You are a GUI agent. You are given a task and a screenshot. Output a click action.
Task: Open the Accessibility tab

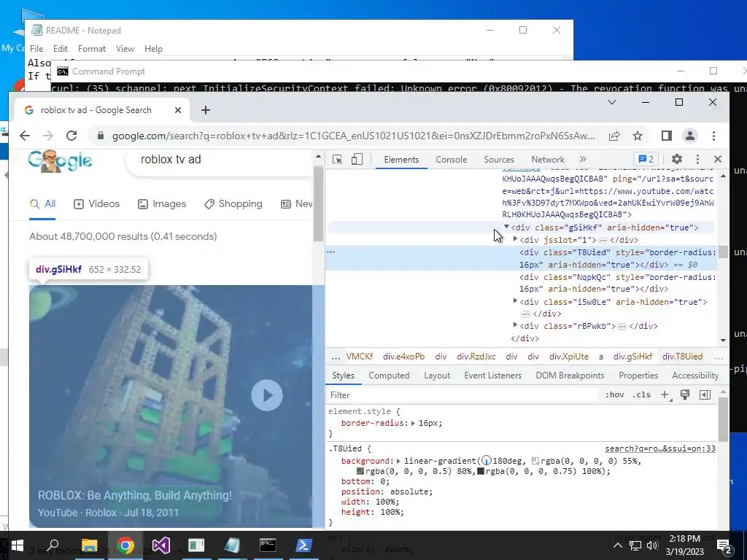(695, 376)
